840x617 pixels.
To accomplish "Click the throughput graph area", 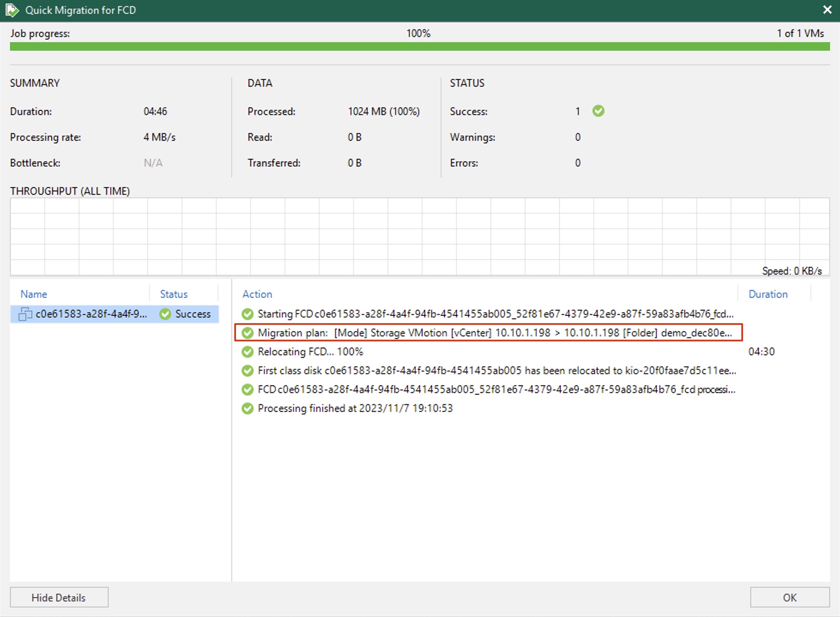I will [x=420, y=236].
